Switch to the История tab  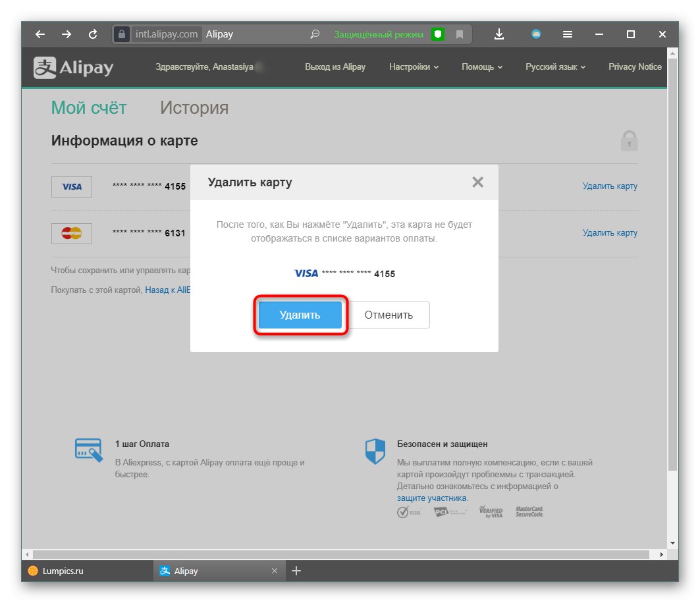pos(194,107)
